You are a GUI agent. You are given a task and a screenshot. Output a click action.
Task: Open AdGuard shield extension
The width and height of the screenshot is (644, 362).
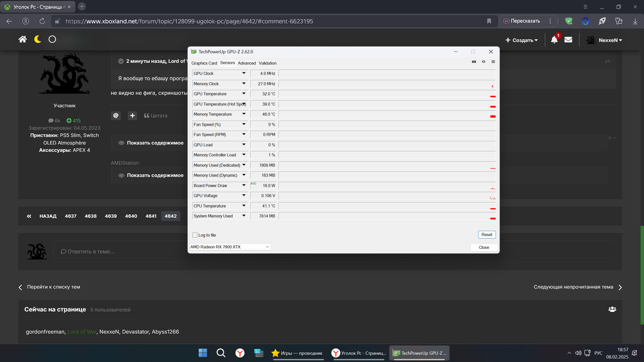coord(569,21)
